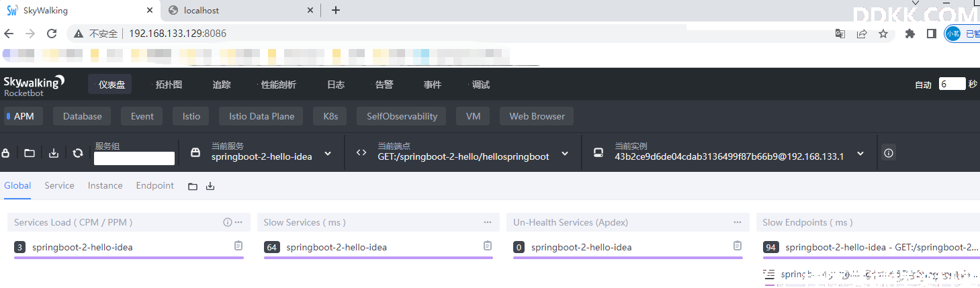Close the SkyWalking browser tab
This screenshot has width=980, height=288.
click(x=148, y=10)
